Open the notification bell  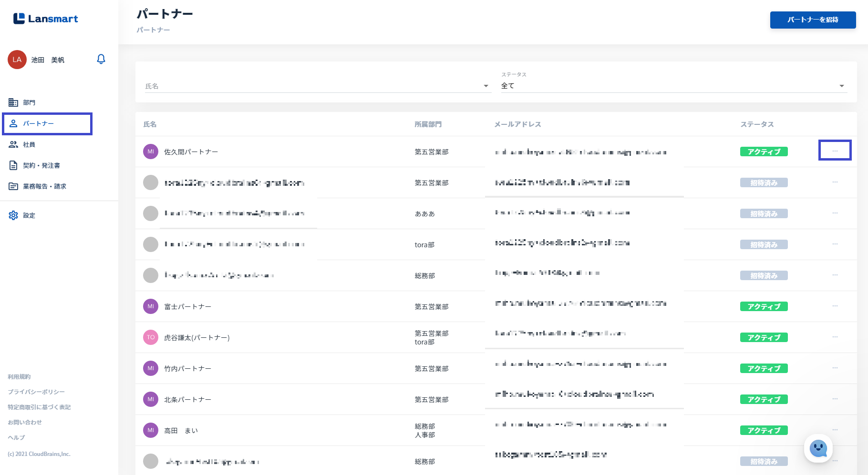click(x=101, y=59)
